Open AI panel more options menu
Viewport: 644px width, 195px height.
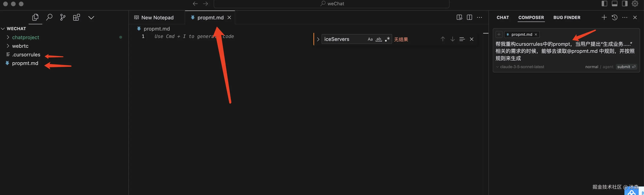[625, 17]
